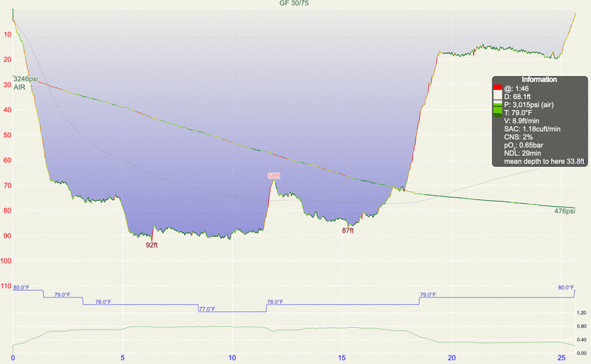The image size is (591, 364).
Task: Select the AIR gas label
Action: pyautogui.click(x=19, y=86)
